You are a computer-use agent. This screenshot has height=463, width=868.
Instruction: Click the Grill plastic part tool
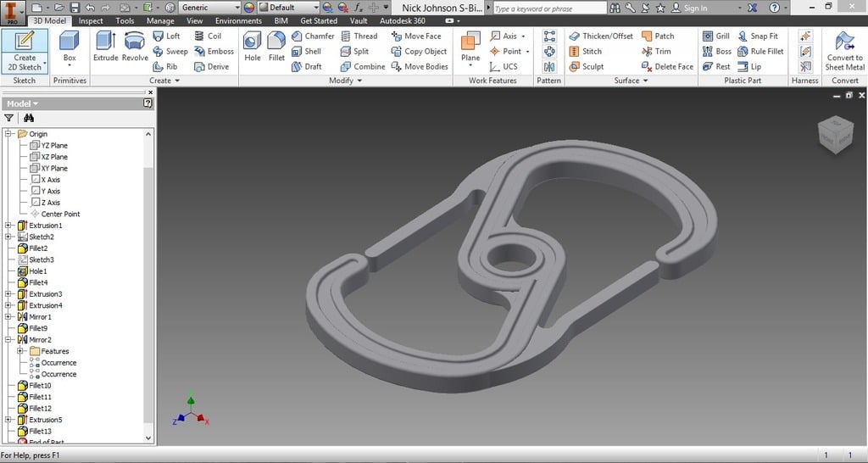(716, 36)
